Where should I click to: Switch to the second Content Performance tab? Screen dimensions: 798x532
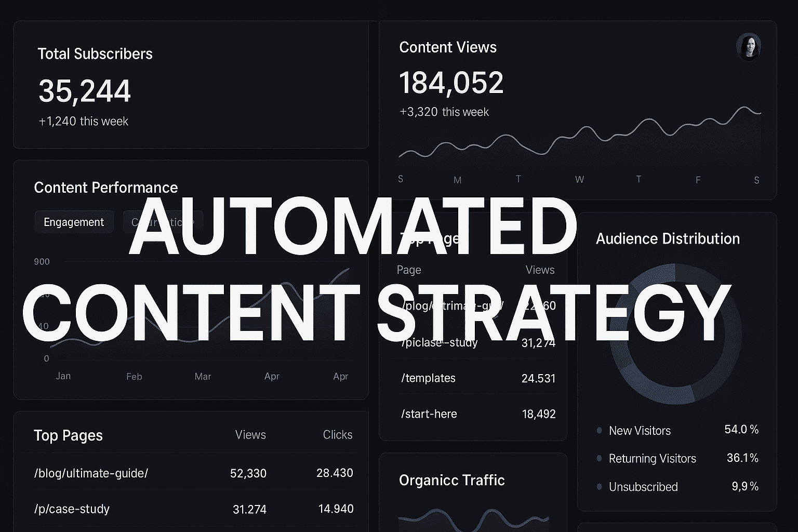point(162,222)
